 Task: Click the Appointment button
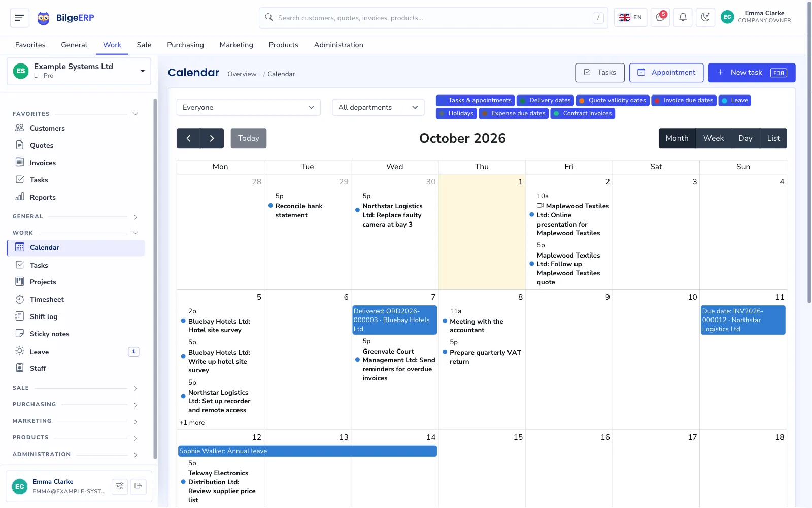(666, 73)
